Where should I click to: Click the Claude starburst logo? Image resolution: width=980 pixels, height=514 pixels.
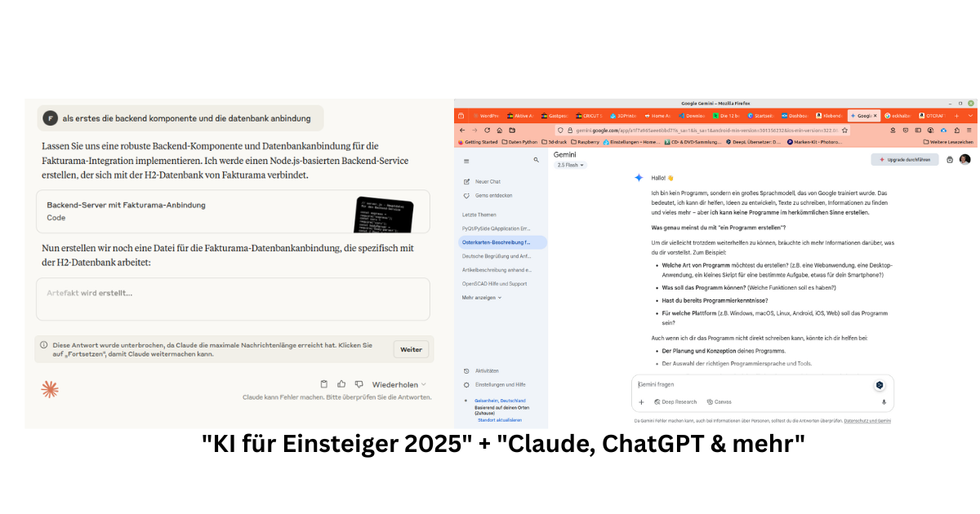50,389
